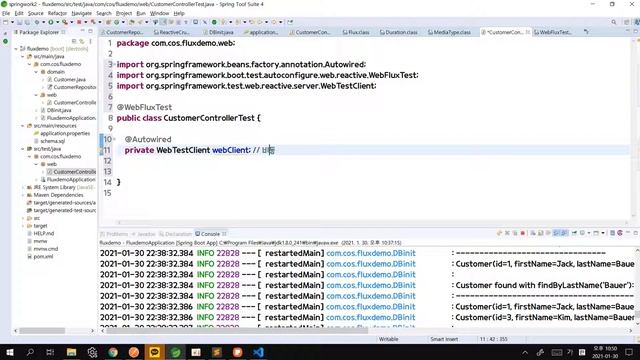This screenshot has width=640, height=360.
Task: Collapse the fluxdemo project node
Action: 16,49
